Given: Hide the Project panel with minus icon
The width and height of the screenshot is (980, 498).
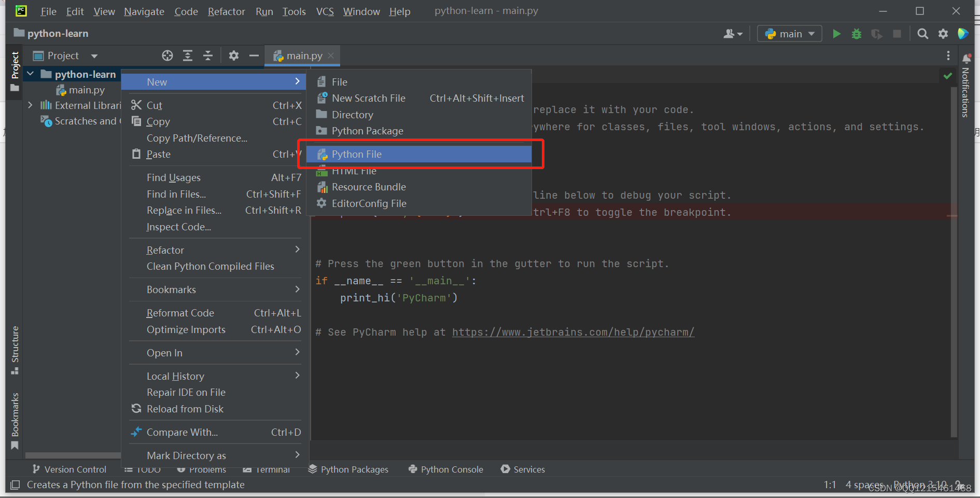Looking at the screenshot, I should 254,56.
